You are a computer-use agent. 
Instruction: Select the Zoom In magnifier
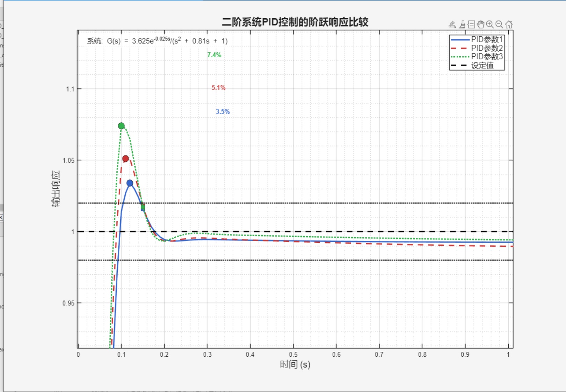click(490, 24)
